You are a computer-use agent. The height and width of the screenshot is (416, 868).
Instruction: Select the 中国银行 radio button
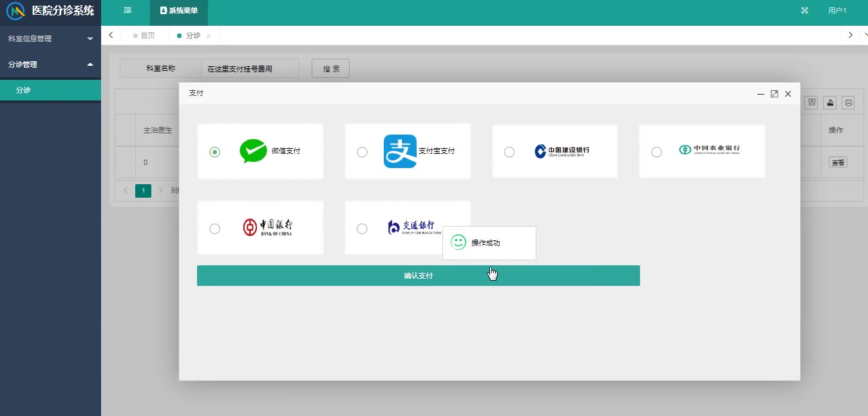click(215, 229)
